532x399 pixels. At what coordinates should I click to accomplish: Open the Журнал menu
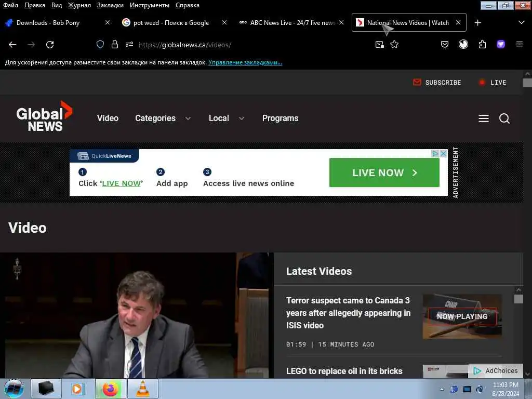tap(79, 5)
